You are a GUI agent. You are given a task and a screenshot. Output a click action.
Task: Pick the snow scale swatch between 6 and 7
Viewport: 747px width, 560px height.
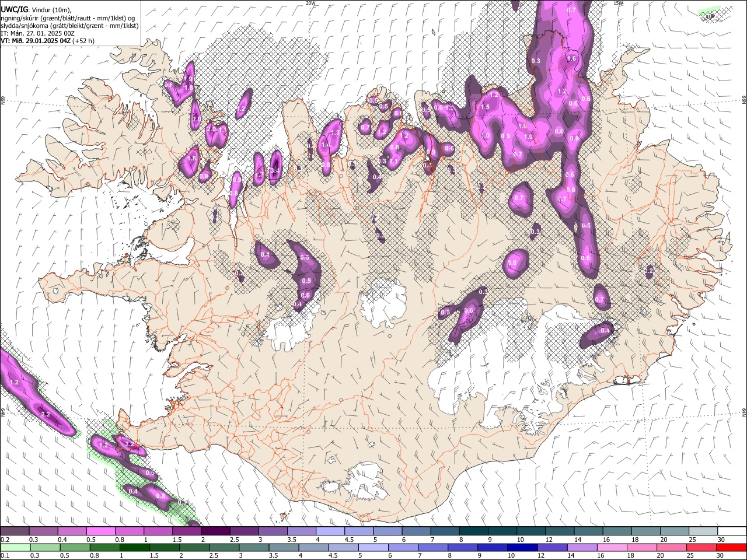416,531
